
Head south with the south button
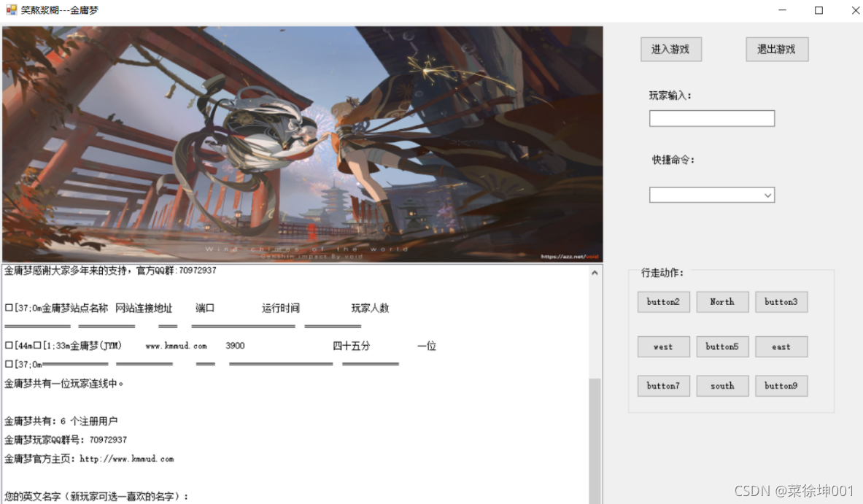pyautogui.click(x=722, y=386)
